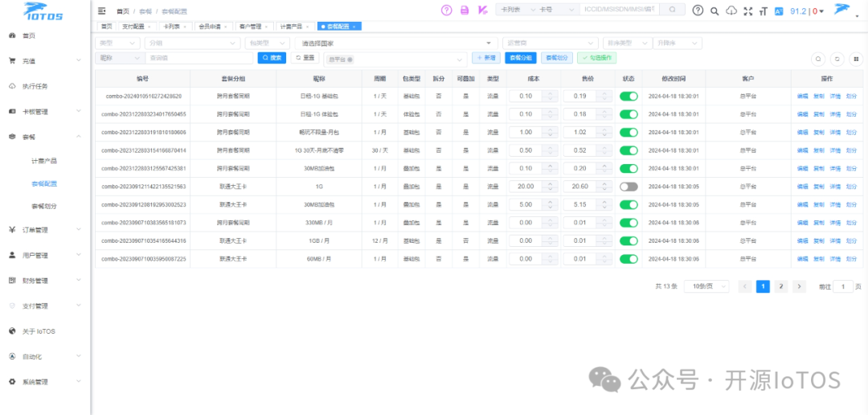868x415 pixels.
Task: Toggle status for the row priced 0.19
Action: (x=628, y=97)
